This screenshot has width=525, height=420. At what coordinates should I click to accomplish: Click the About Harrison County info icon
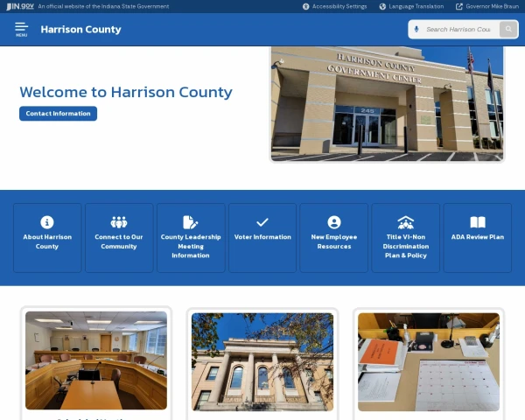[47, 222]
